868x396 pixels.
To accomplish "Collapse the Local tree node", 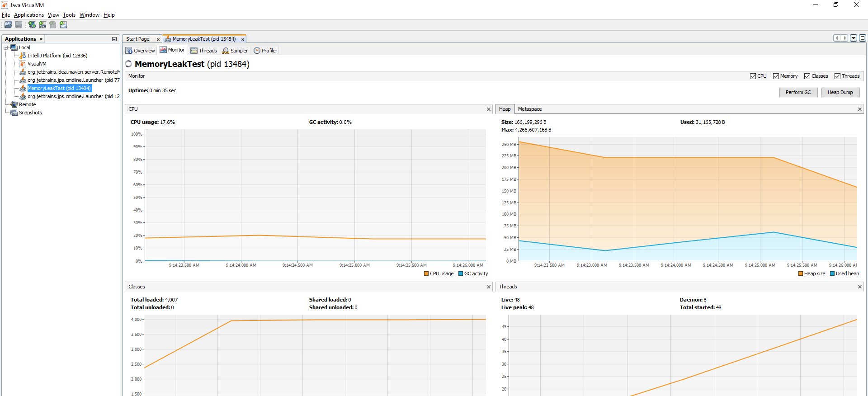I will [5, 47].
